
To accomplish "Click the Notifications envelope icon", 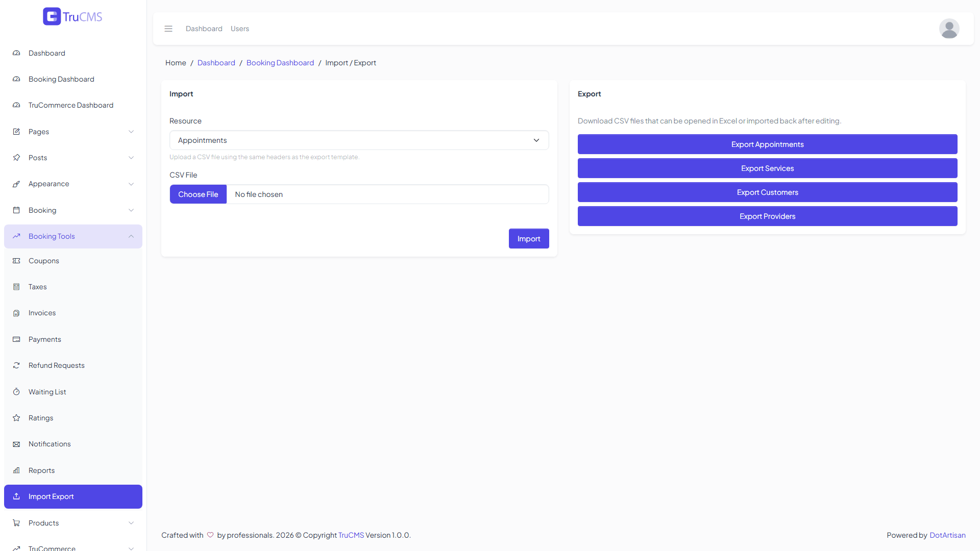I will [x=16, y=444].
